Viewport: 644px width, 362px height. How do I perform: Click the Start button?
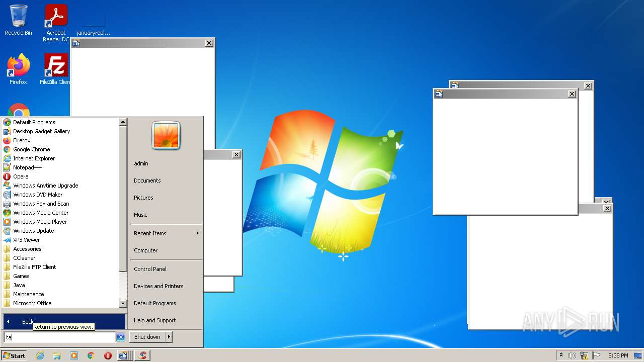point(14,355)
